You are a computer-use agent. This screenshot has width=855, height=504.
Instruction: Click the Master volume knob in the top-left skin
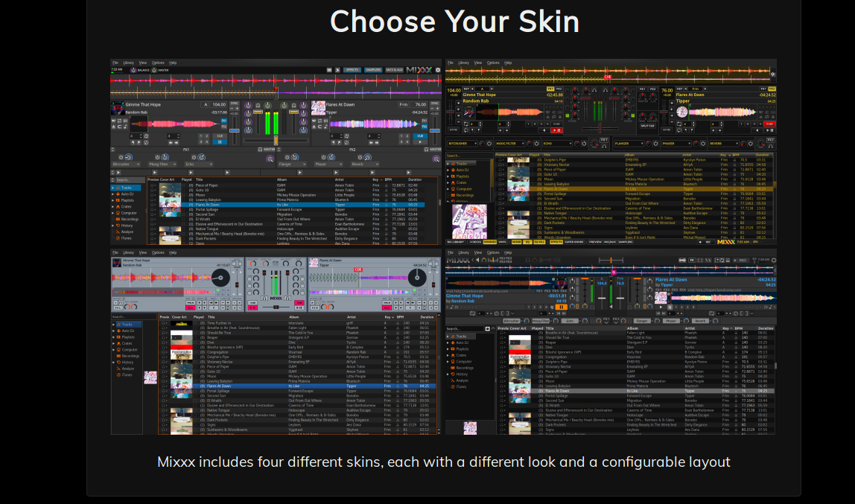pos(153,70)
